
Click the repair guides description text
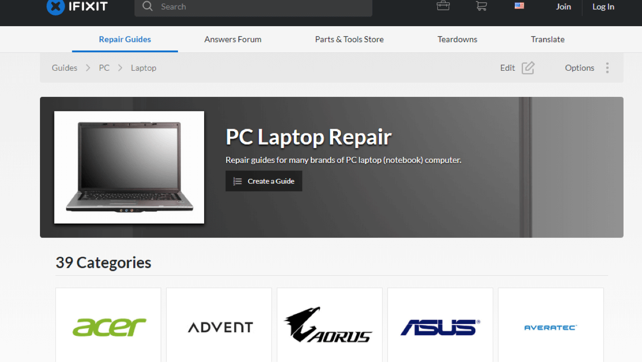[x=344, y=160]
